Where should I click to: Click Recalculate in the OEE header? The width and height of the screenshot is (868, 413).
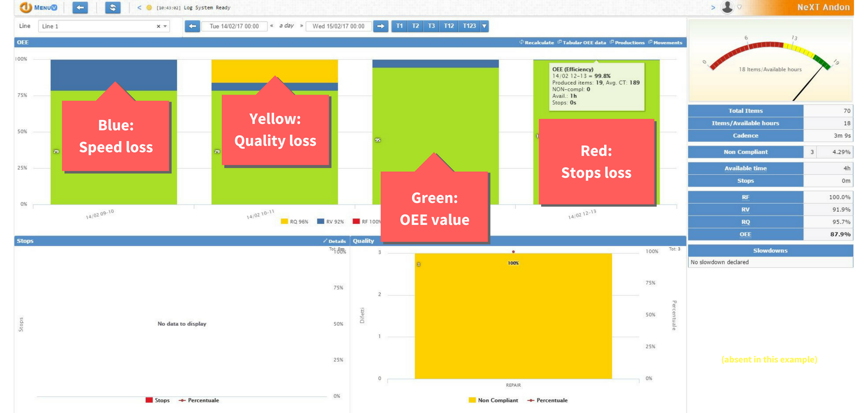pyautogui.click(x=537, y=42)
